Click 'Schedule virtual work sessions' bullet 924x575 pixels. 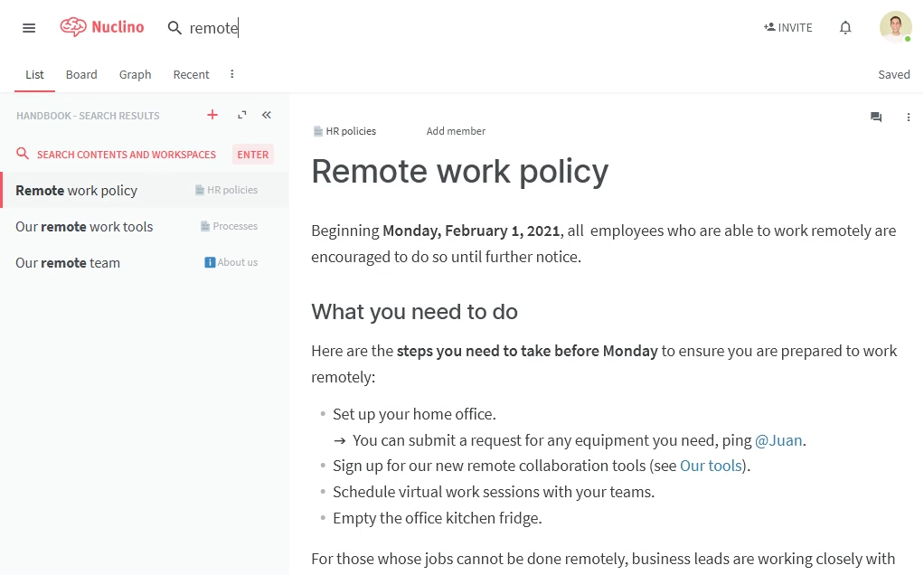(x=494, y=492)
